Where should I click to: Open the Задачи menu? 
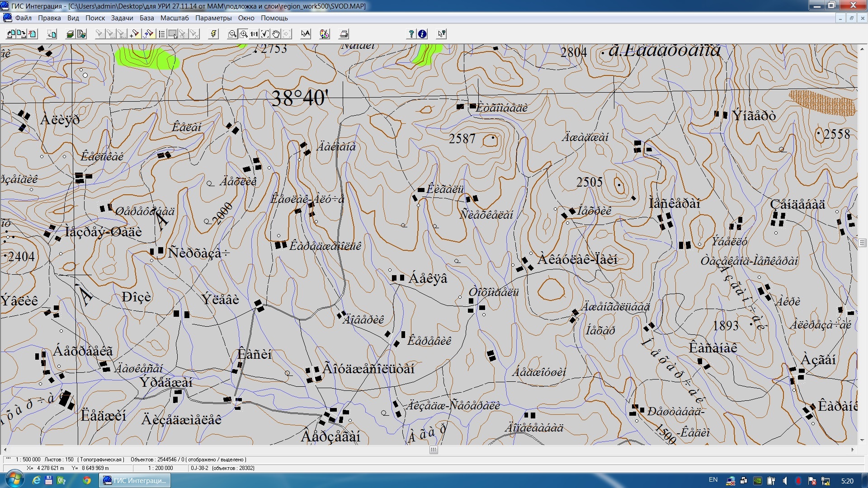pyautogui.click(x=122, y=18)
